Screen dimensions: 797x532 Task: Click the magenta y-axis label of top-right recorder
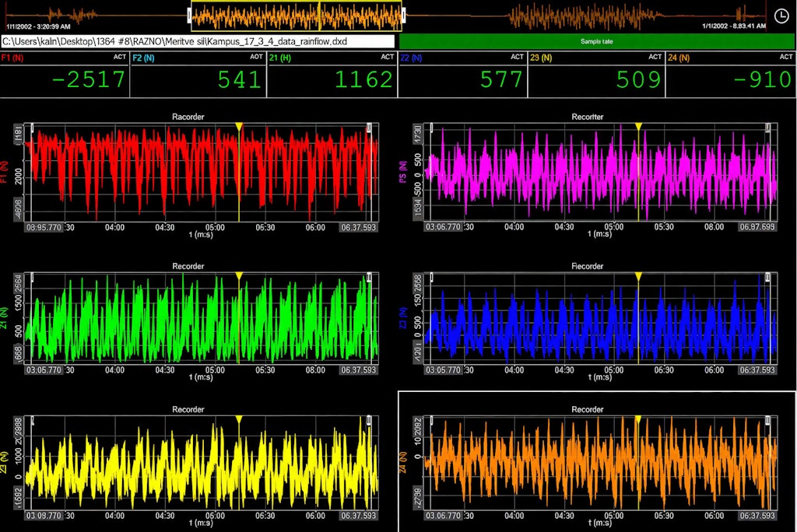pyautogui.click(x=403, y=172)
